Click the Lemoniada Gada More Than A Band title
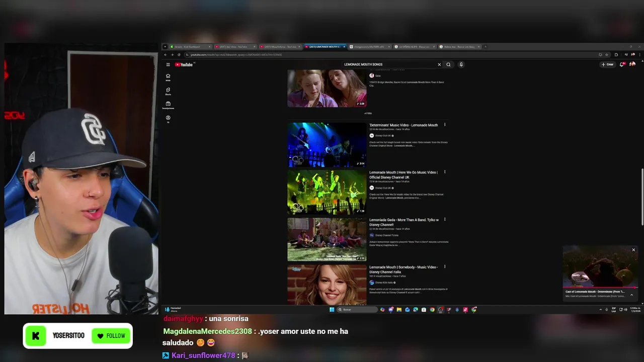Screen dimensions: 644x362 (x=404, y=222)
